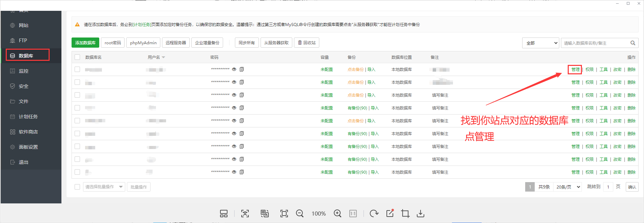Check the third database row checkbox
The width and height of the screenshot is (644, 223).
point(77,95)
